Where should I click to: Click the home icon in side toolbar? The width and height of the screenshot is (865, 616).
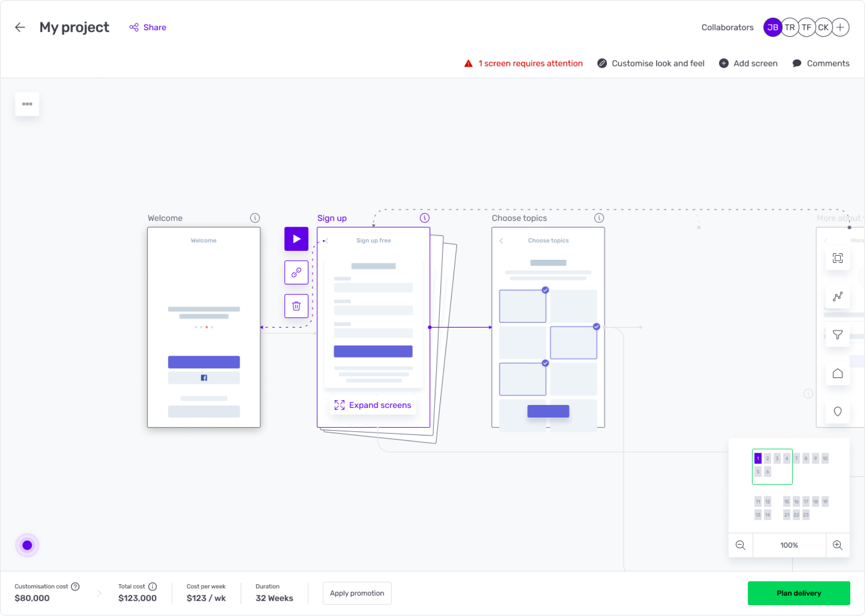[837, 373]
